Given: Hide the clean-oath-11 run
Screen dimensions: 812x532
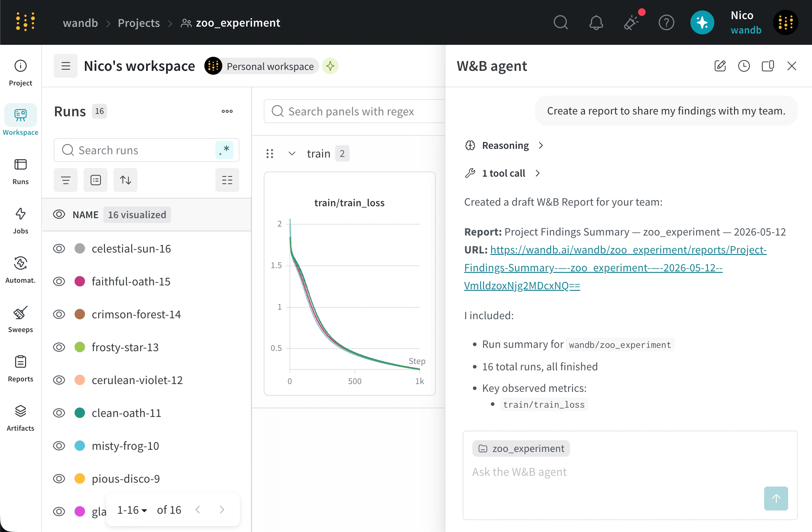Looking at the screenshot, I should pos(59,413).
